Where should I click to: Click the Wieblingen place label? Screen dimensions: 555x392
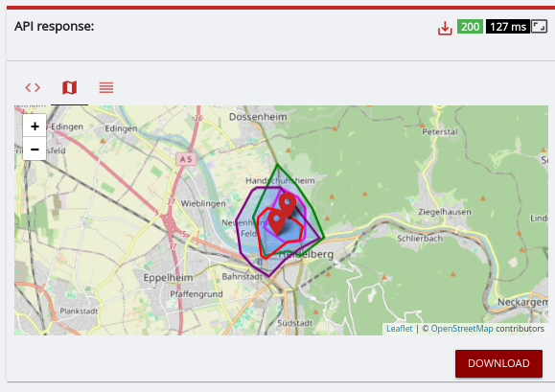click(203, 203)
